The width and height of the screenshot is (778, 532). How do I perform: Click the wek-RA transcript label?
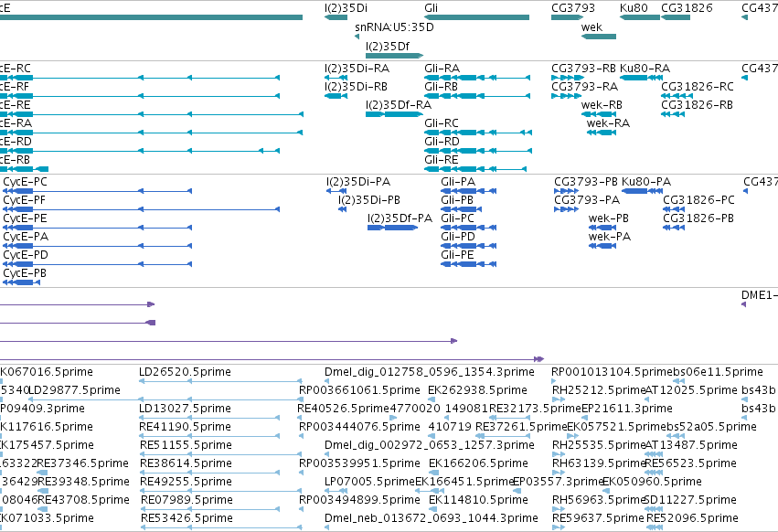tap(608, 122)
